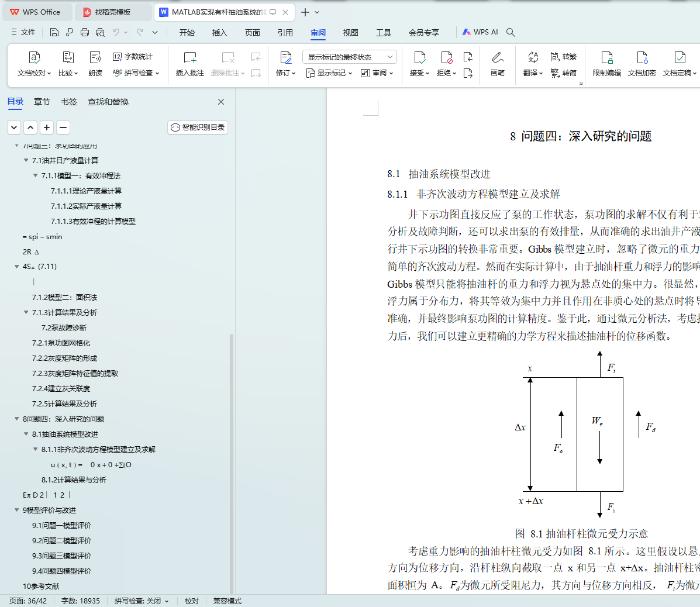Open the 审阅 review pane dropdown
Screen dimensions: 700x607
click(377, 73)
